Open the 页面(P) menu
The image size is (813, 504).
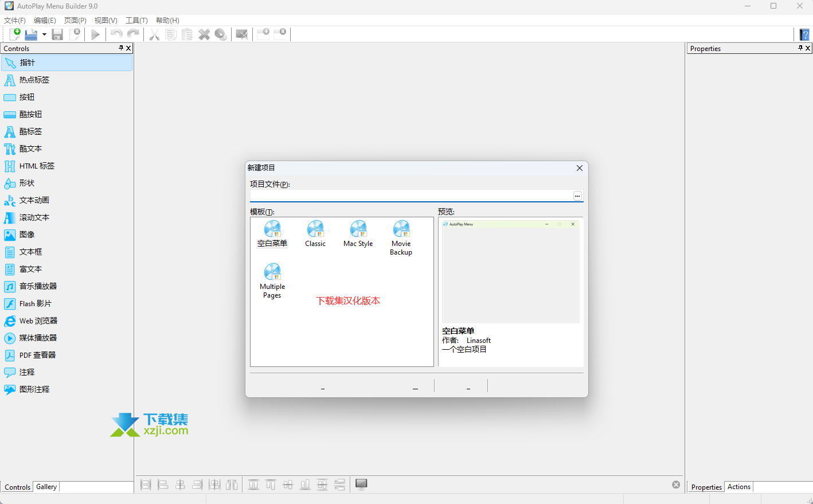coord(75,21)
